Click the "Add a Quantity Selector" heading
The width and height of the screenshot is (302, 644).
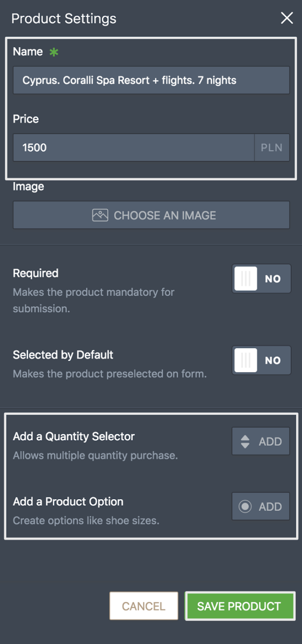point(74,437)
